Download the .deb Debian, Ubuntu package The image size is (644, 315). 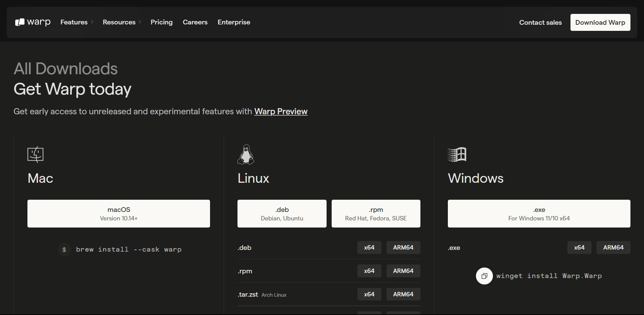[282, 214]
